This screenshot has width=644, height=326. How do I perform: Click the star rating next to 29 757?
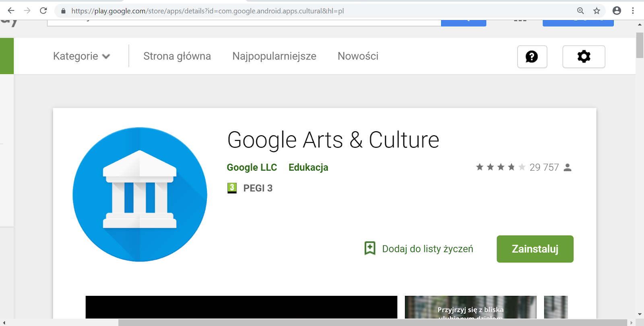pyautogui.click(x=501, y=167)
